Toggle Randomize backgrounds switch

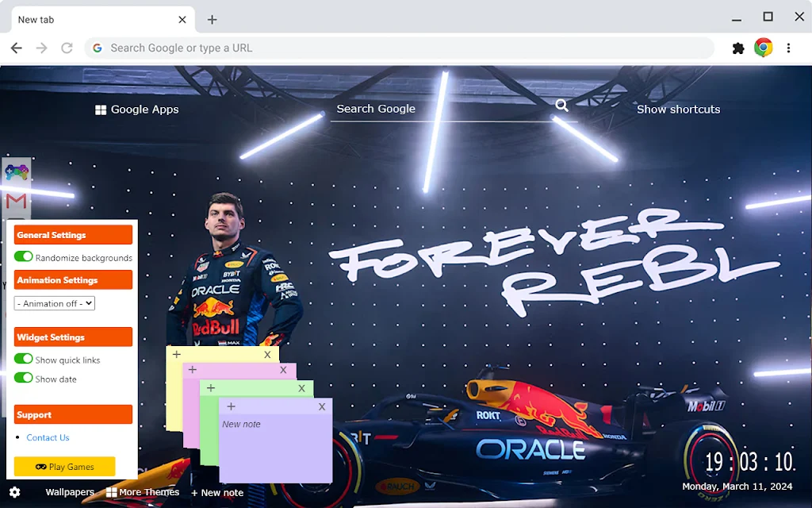23,256
